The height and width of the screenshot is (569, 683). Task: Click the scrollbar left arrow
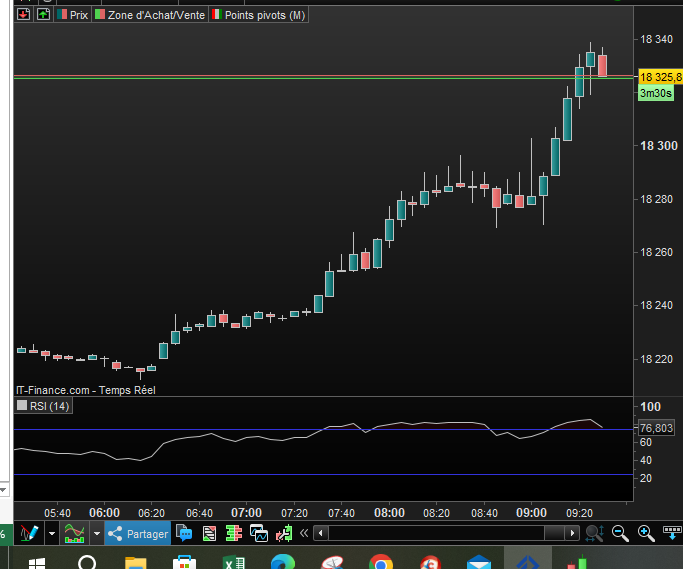(321, 533)
